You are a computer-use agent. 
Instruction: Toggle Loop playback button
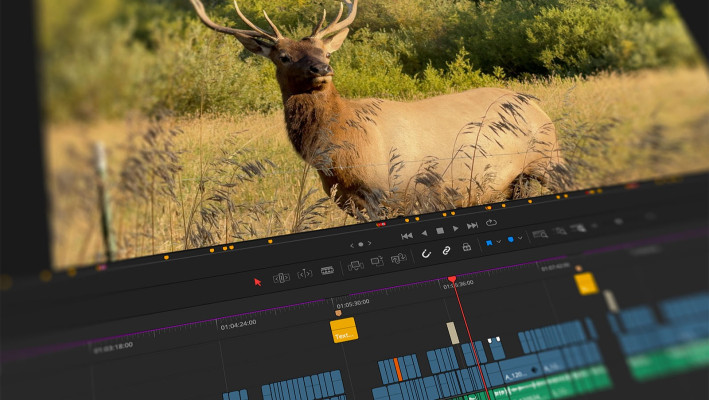[x=492, y=222]
